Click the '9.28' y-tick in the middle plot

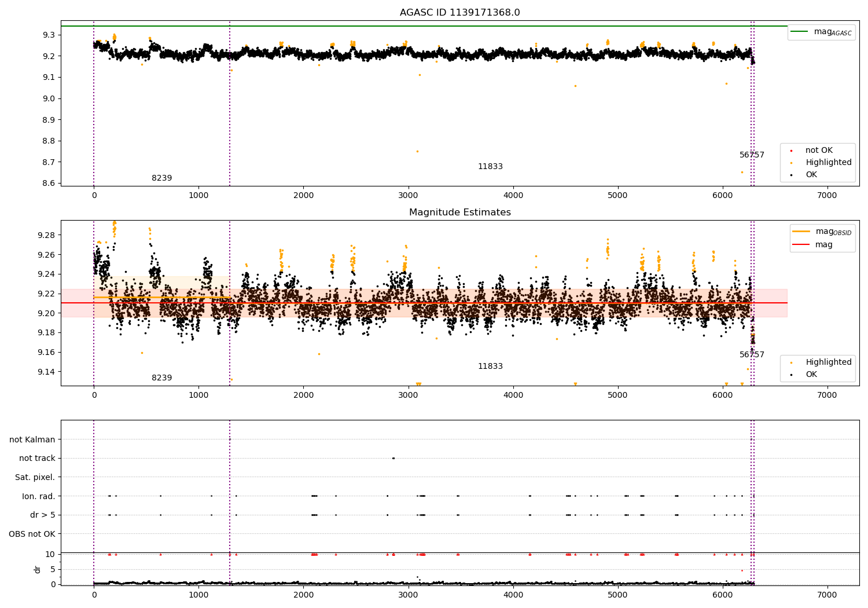[46, 235]
